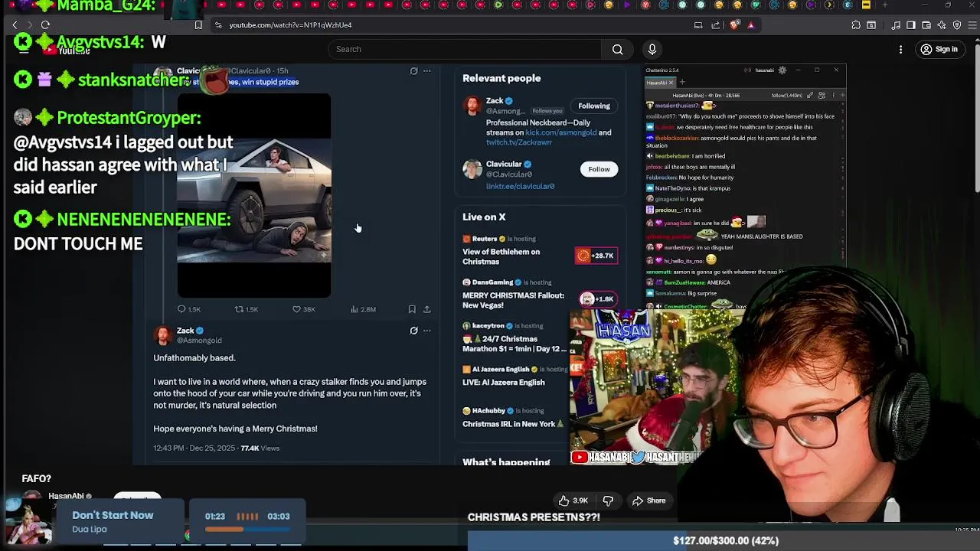This screenshot has height=551, width=980.
Task: Retweet the Clavicular post (1.5K)
Action: (x=247, y=309)
